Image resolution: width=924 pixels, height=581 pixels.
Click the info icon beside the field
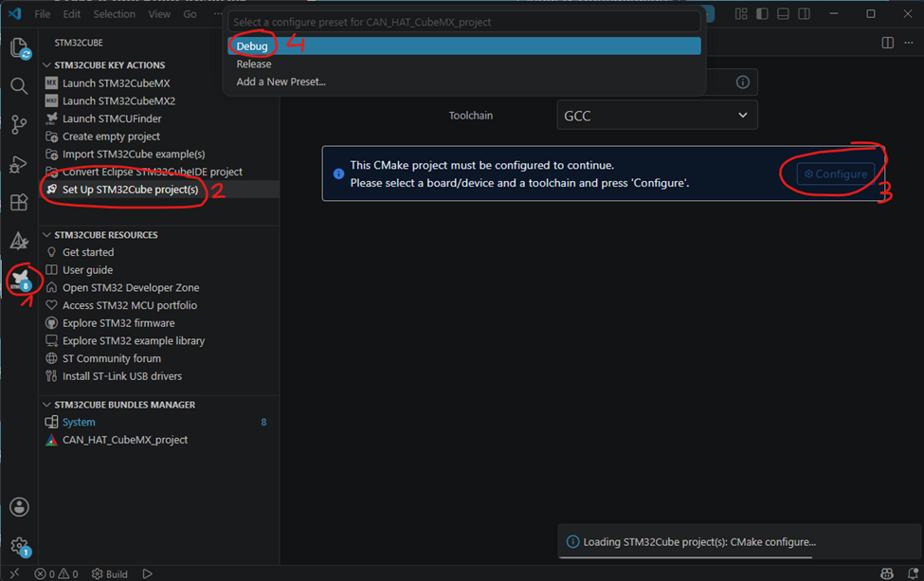(742, 82)
